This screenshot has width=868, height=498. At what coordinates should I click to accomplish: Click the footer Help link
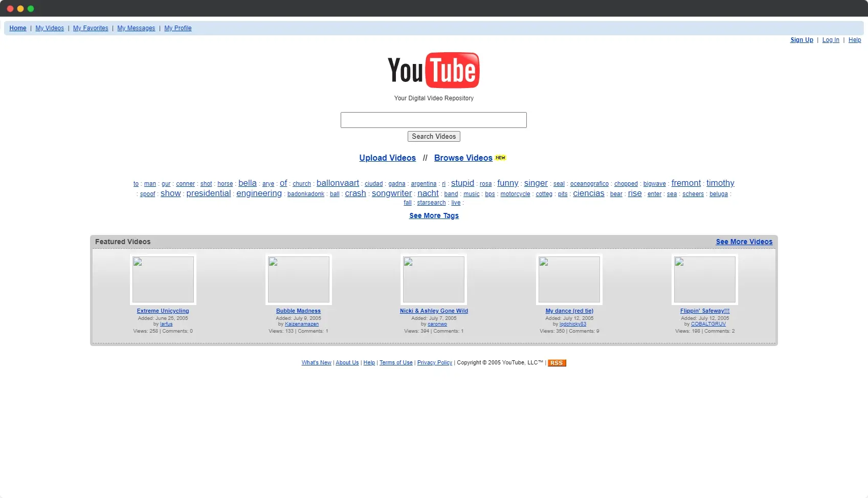point(369,363)
